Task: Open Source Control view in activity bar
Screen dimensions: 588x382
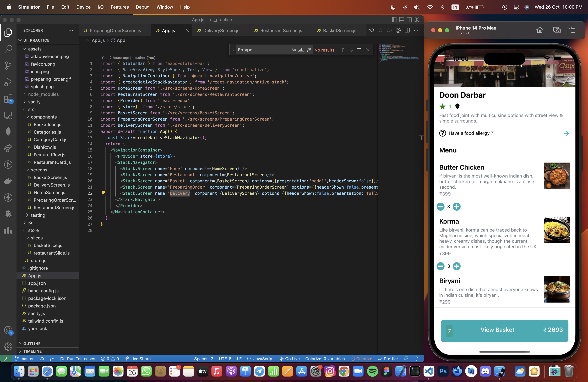Action: pos(8,65)
